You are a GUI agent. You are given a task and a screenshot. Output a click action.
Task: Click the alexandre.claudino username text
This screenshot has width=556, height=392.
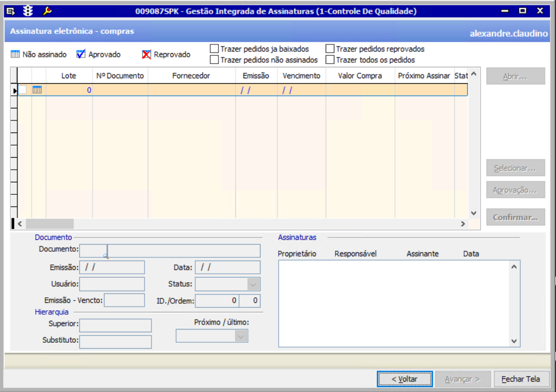pyautogui.click(x=509, y=33)
